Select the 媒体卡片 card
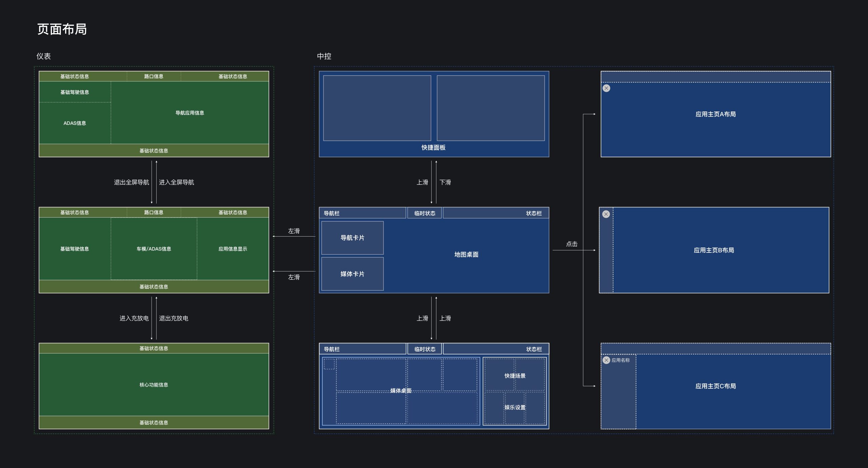This screenshot has height=468, width=868. [x=352, y=274]
